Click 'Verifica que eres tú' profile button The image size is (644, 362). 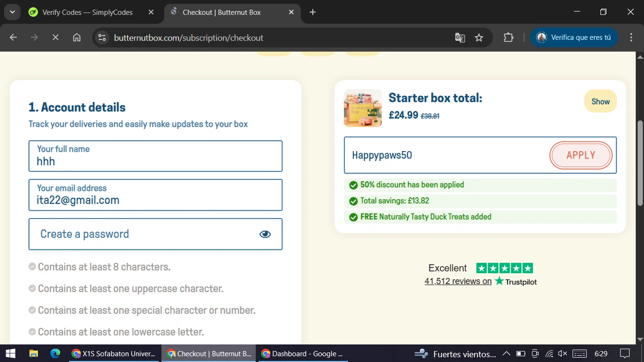(x=574, y=38)
